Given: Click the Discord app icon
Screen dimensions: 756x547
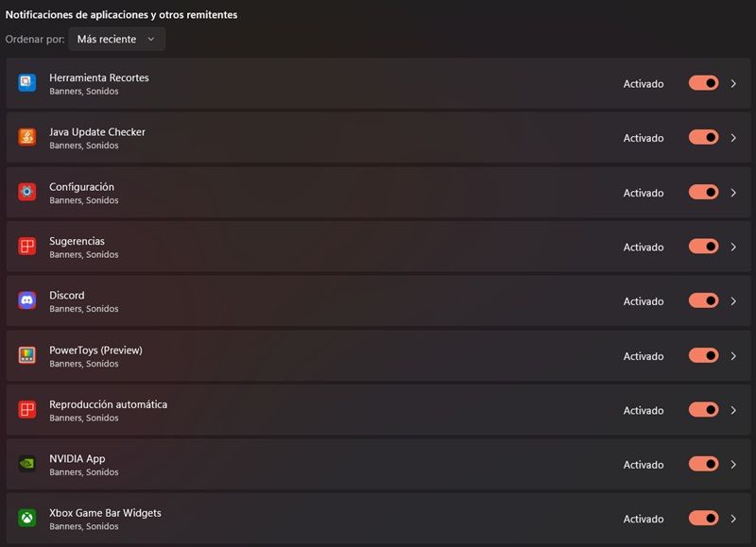Looking at the screenshot, I should tap(28, 300).
